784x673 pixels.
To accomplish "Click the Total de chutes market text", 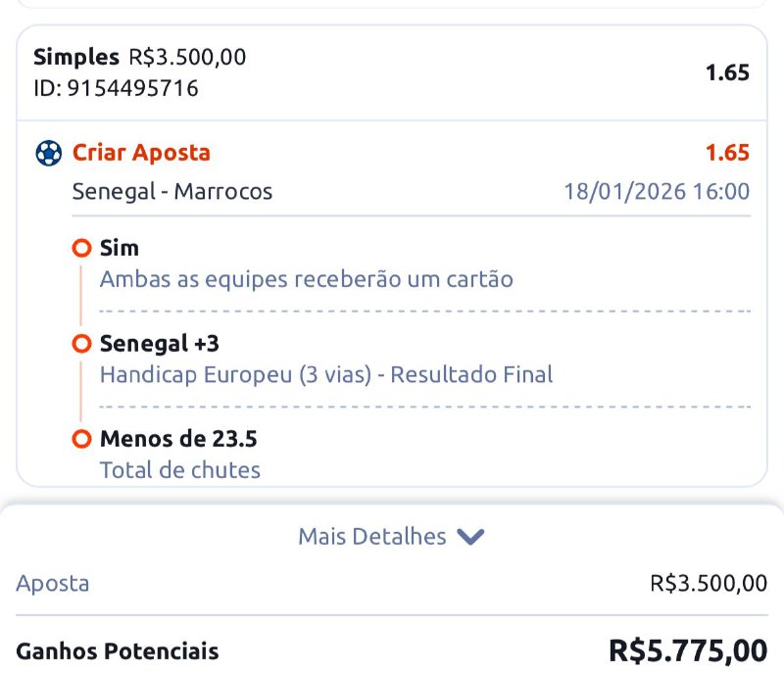I will click(x=180, y=470).
